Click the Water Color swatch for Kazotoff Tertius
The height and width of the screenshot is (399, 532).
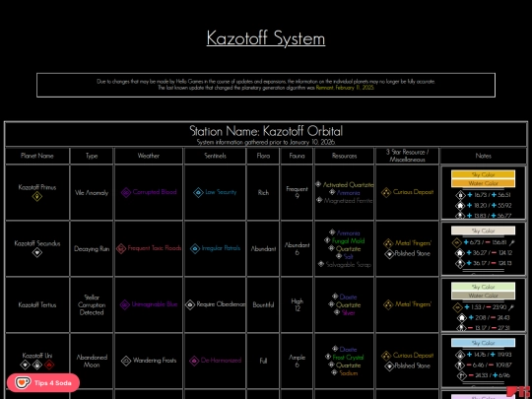(483, 296)
